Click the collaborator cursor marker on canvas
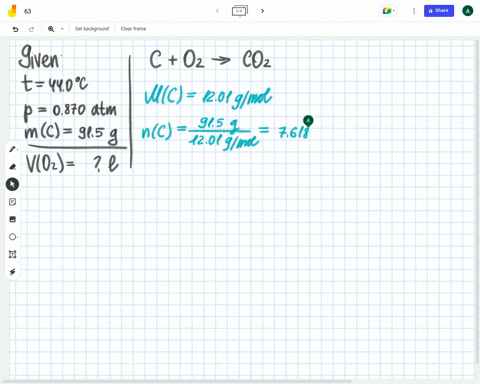 pos(308,121)
